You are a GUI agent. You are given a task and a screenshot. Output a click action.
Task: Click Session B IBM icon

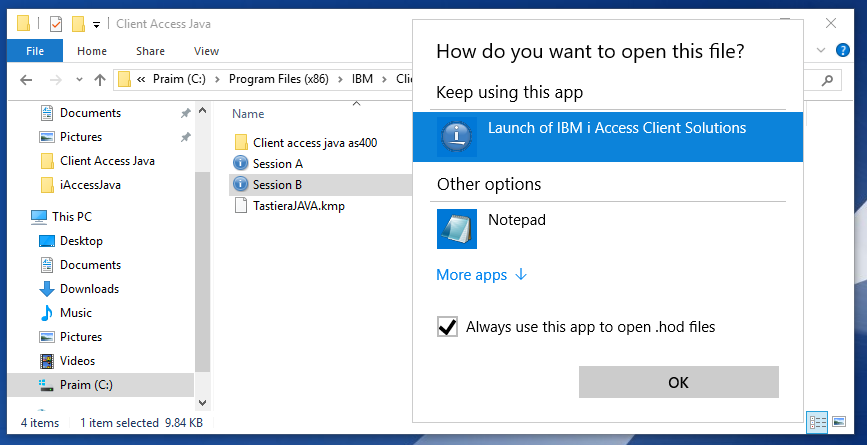[241, 185]
